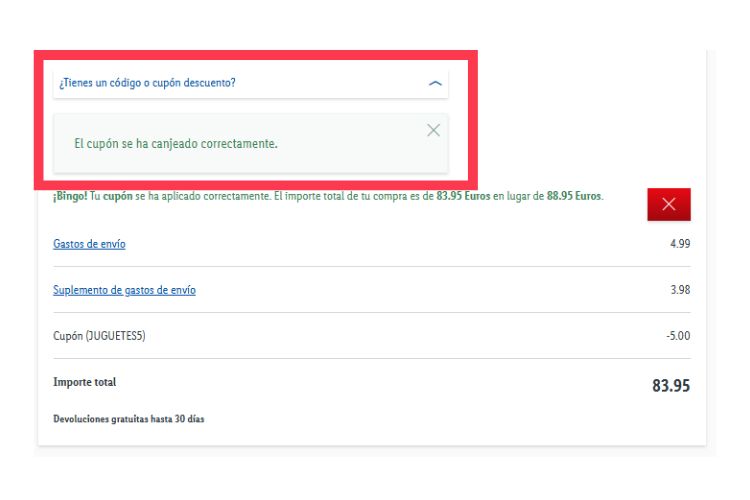Click the bold '88.95 Euros' original price

click(574, 196)
